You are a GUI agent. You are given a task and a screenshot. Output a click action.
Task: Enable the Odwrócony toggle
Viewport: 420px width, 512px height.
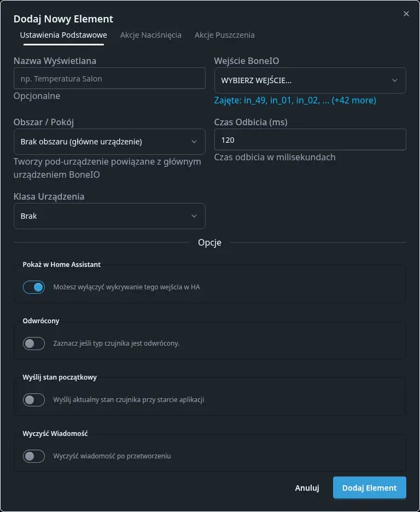point(34,344)
